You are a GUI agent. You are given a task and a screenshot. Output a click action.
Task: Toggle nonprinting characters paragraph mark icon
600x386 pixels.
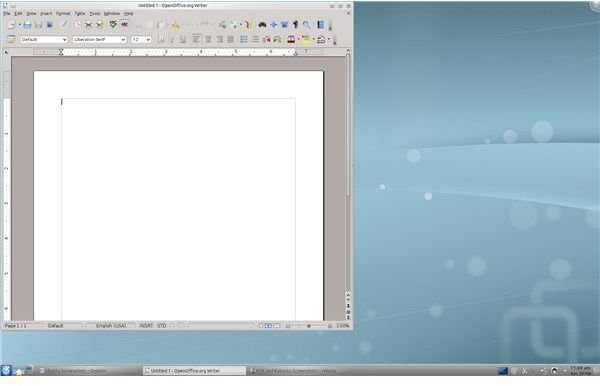[x=295, y=25]
